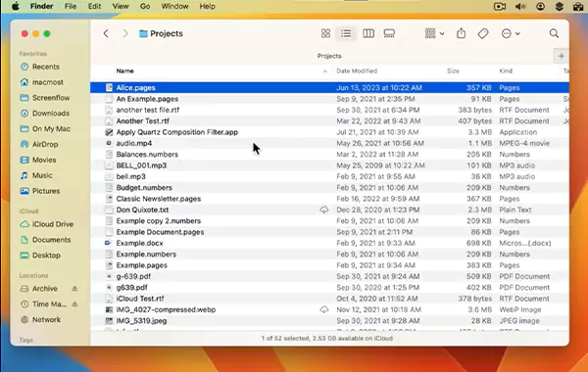
Task: Select the file An Example.pages
Action: point(147,99)
